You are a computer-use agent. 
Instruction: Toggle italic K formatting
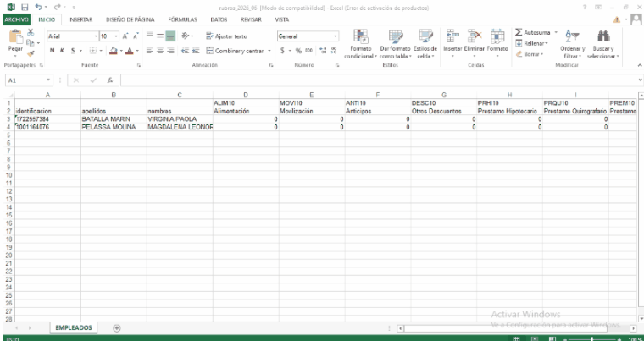coord(62,51)
